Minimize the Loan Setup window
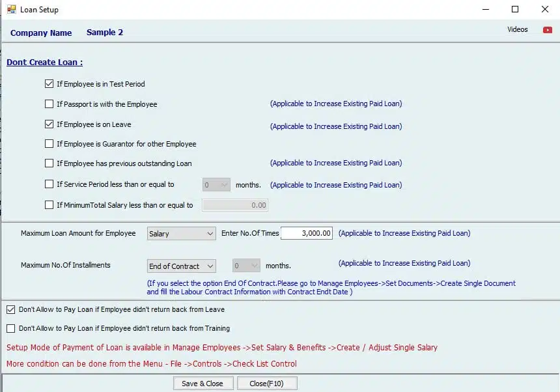560x392 pixels. pos(486,9)
